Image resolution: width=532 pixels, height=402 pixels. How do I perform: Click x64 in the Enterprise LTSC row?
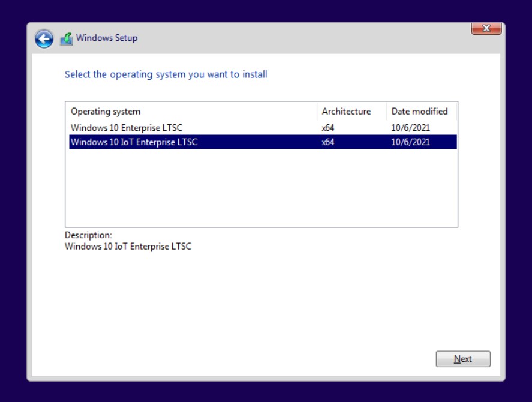[x=328, y=127]
